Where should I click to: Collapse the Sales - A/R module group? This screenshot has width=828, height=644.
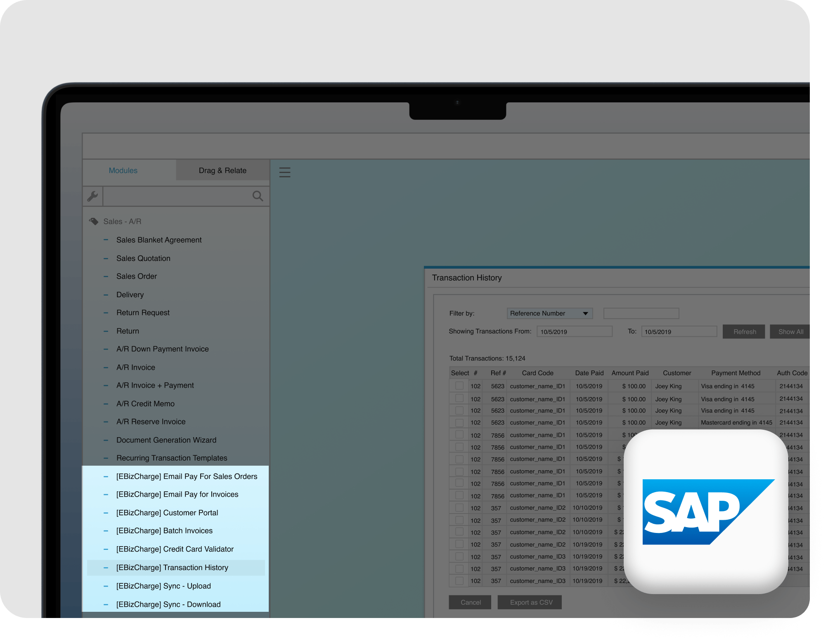click(122, 221)
